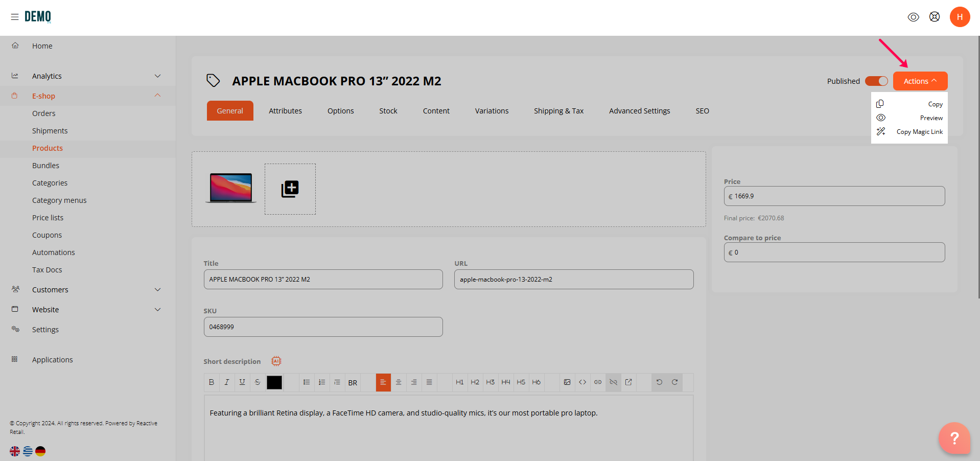Toggle bold formatting
Viewport: 980px width, 461px height.
212,382
